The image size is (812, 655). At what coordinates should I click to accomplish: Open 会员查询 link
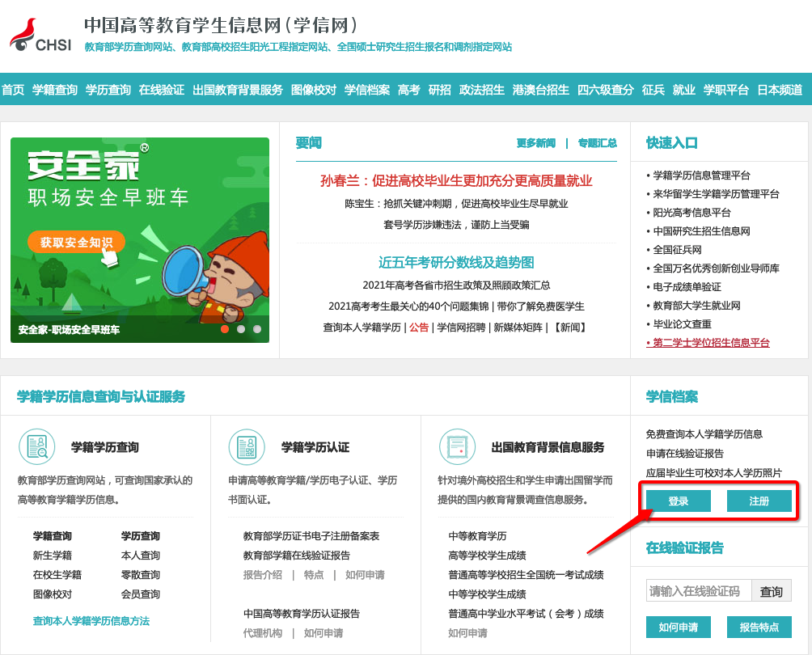(141, 594)
